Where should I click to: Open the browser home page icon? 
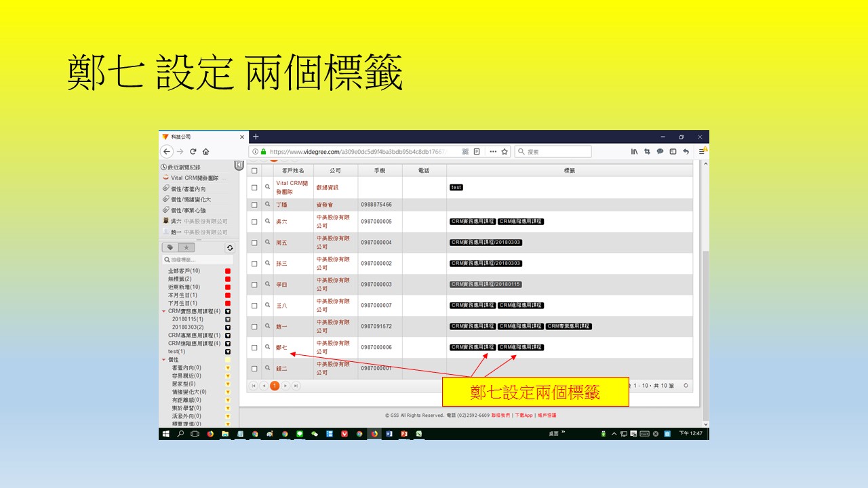205,152
